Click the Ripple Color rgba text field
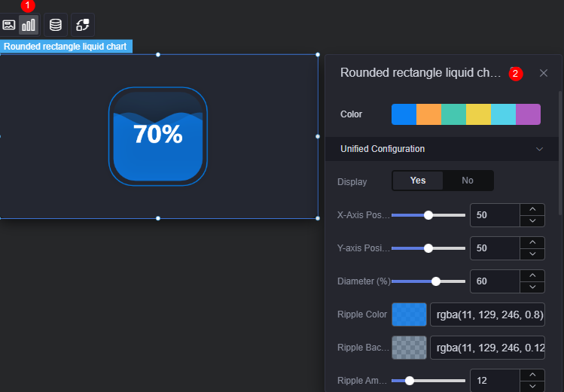Viewport: 564px width, 392px height. [487, 315]
